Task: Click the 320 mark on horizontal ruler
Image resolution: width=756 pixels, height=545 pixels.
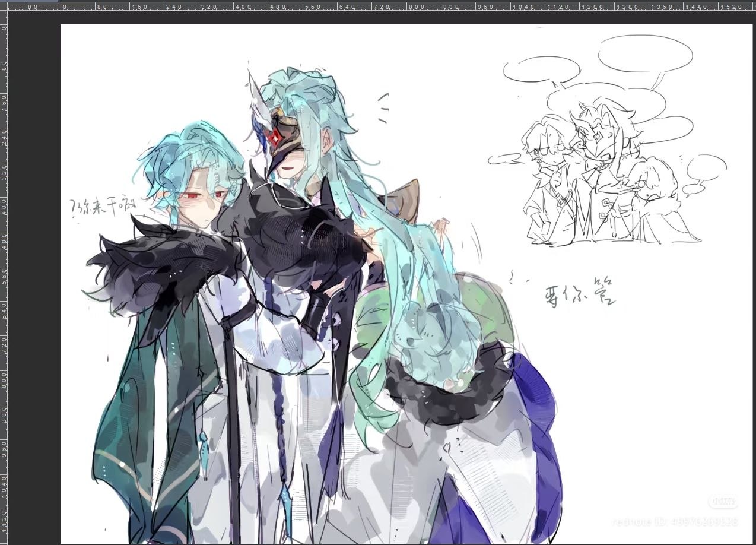Action: pyautogui.click(x=209, y=8)
